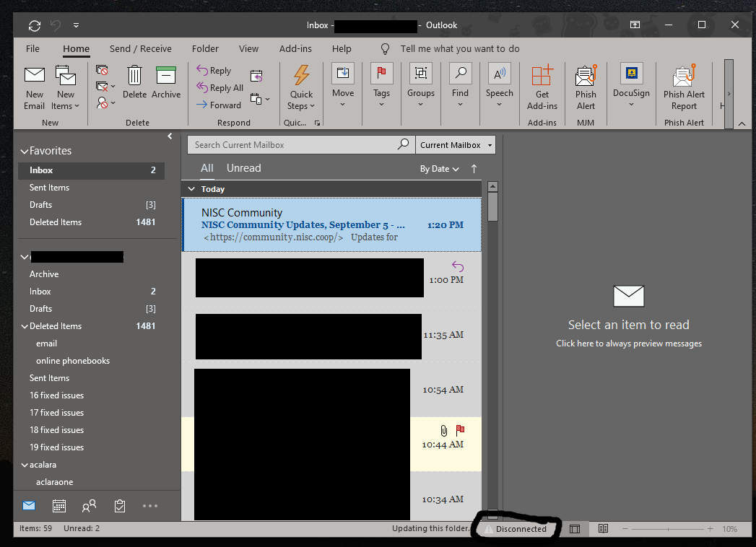Collapse the acalara folder
Image resolution: width=756 pixels, height=547 pixels.
coord(24,465)
